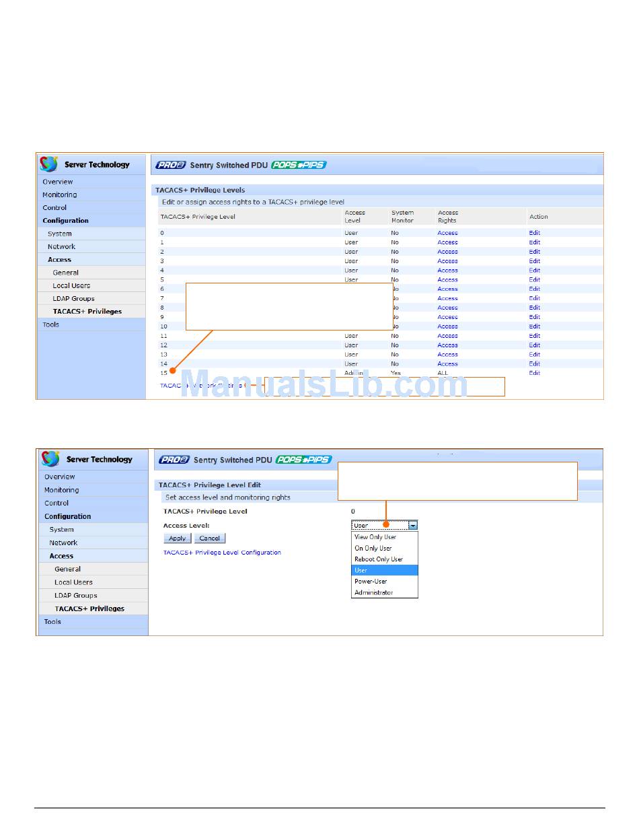Click Edit for privilege level 13

535,355
